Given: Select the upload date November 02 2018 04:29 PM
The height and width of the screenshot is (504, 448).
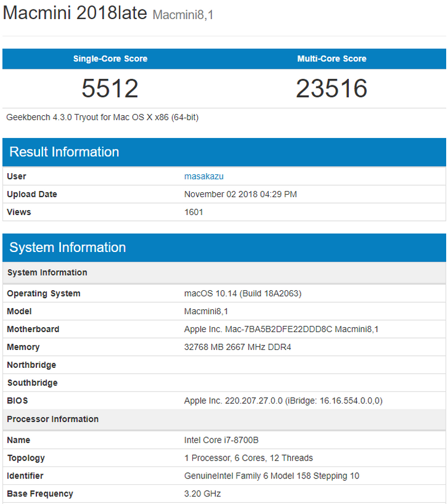Looking at the screenshot, I should pos(240,194).
